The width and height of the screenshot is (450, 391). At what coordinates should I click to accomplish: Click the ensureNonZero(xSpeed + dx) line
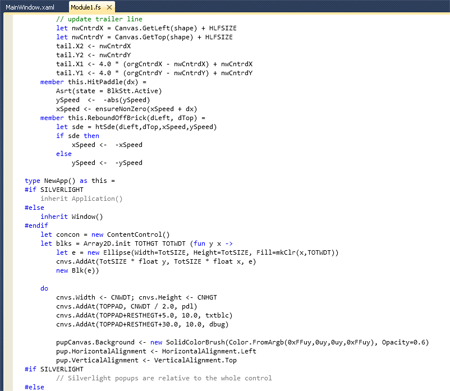[x=126, y=109]
